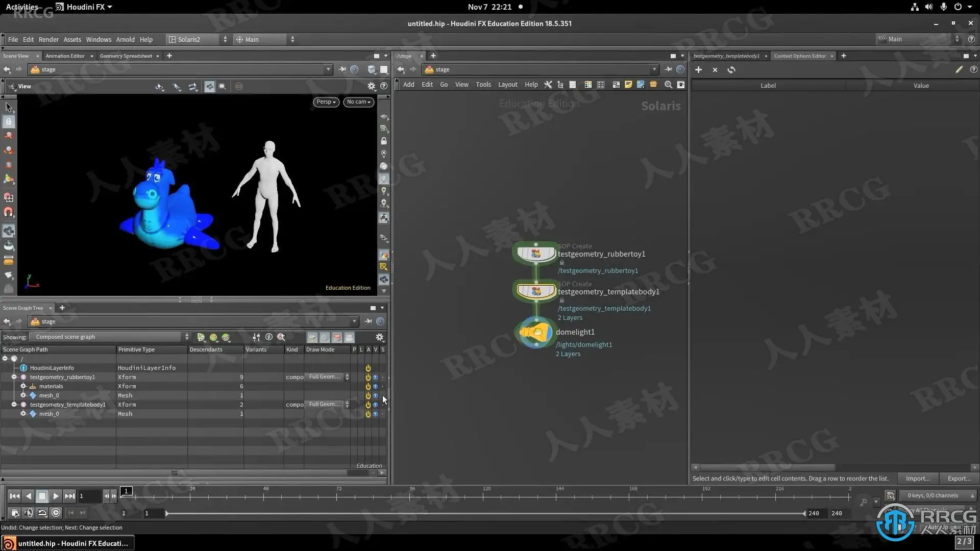Click the reload icon in Context Options
980x551 pixels.
click(x=731, y=70)
